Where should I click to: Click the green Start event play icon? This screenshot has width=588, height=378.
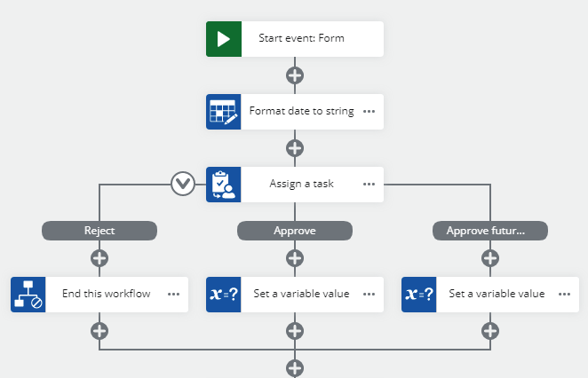pos(224,39)
